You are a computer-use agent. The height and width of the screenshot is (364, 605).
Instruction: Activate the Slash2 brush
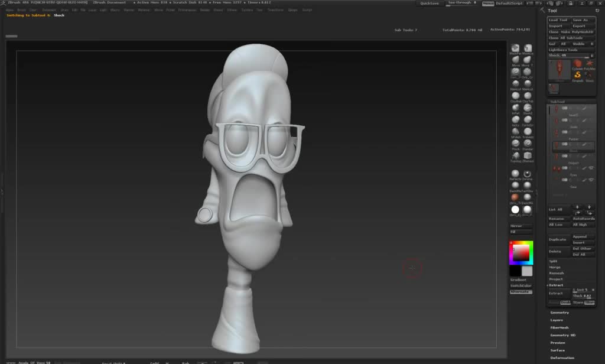click(x=528, y=108)
